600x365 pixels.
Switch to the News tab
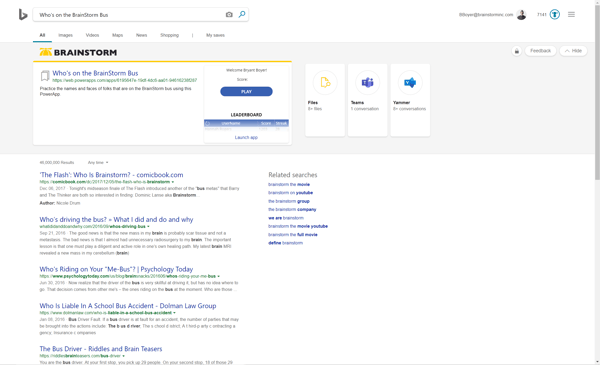(x=141, y=35)
